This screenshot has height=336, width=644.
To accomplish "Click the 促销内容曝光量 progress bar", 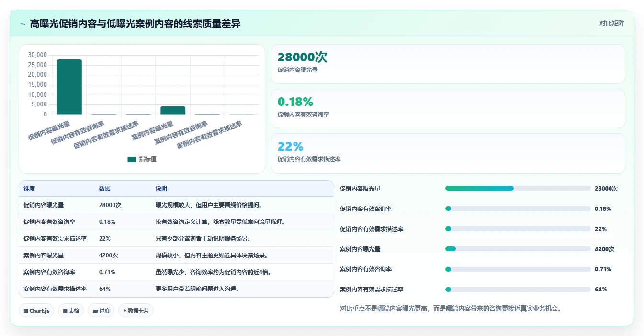I will 518,188.
